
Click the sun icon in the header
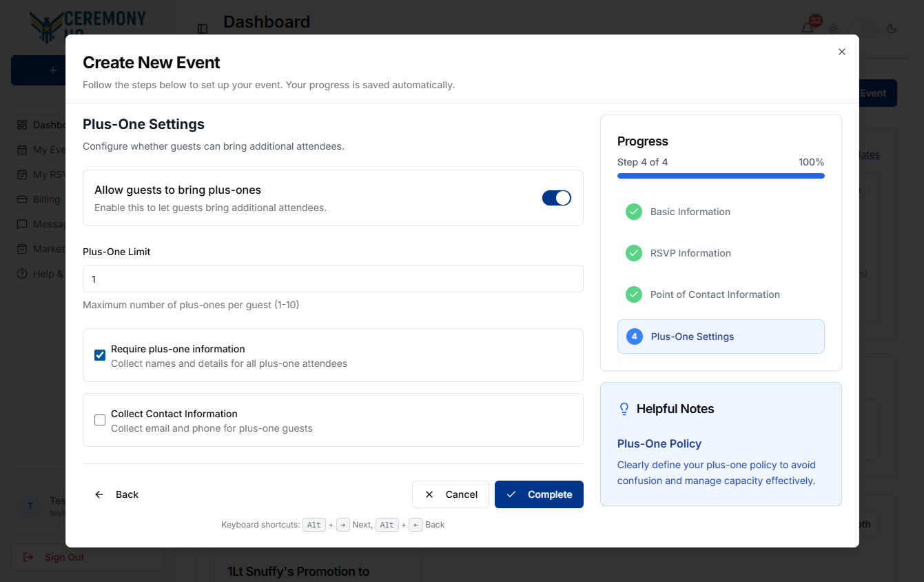[834, 29]
